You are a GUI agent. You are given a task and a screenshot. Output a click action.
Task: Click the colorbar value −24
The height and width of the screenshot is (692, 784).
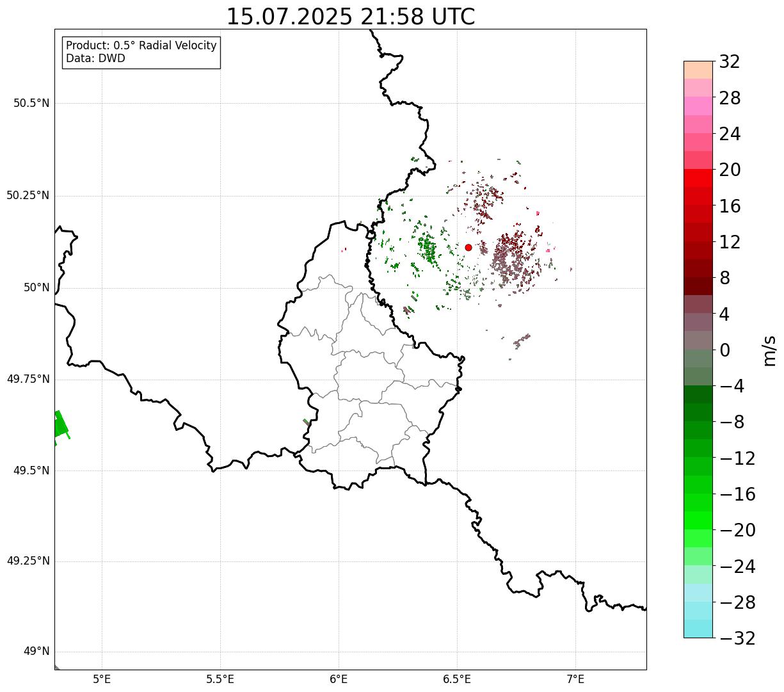(737, 567)
